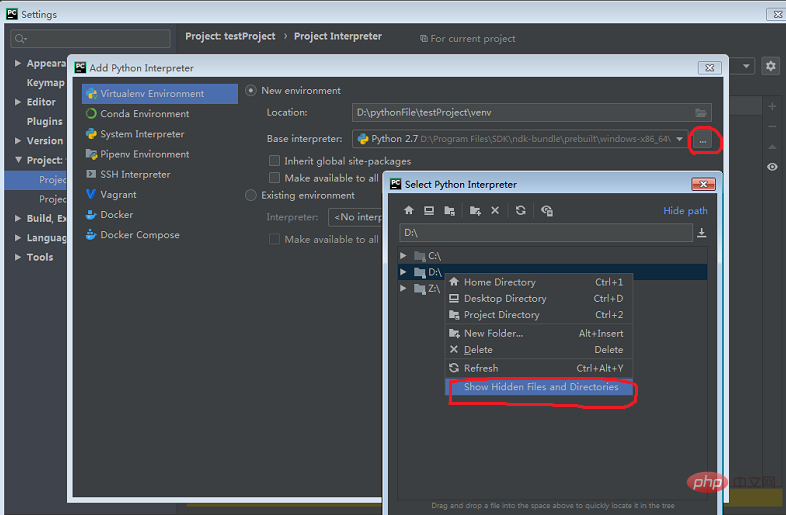Click the path input field showing D:\
The image size is (786, 515).
tap(545, 233)
